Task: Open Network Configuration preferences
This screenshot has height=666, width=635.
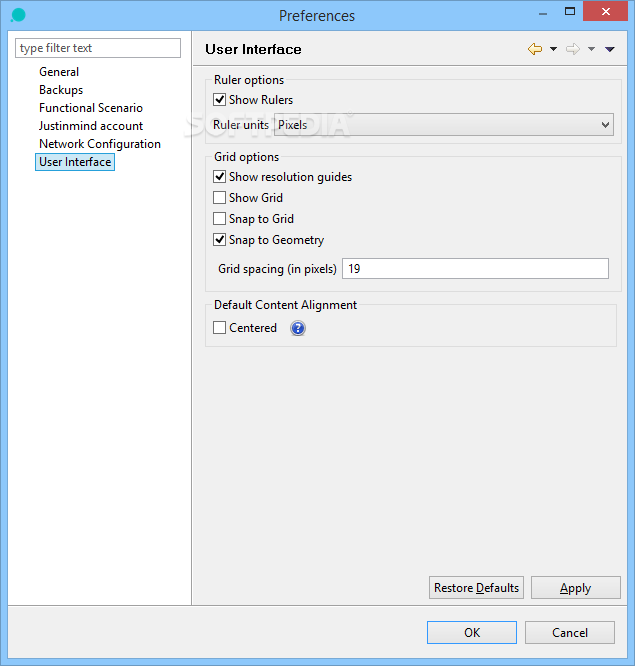Action: [x=100, y=144]
